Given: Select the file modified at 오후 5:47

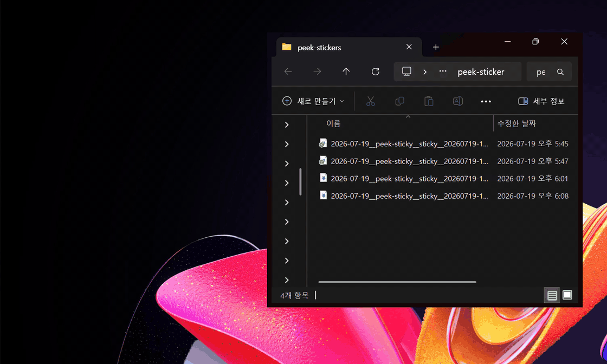Looking at the screenshot, I should pos(443,161).
